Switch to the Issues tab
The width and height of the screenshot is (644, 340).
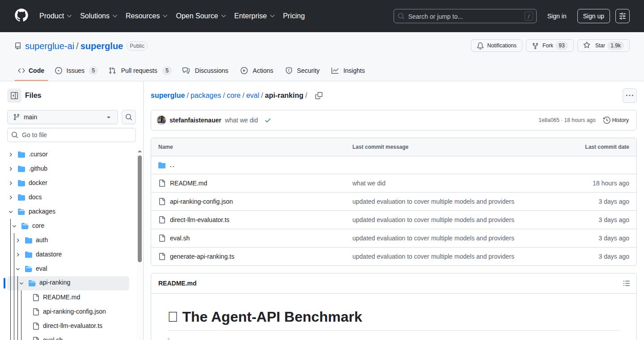tap(76, 71)
